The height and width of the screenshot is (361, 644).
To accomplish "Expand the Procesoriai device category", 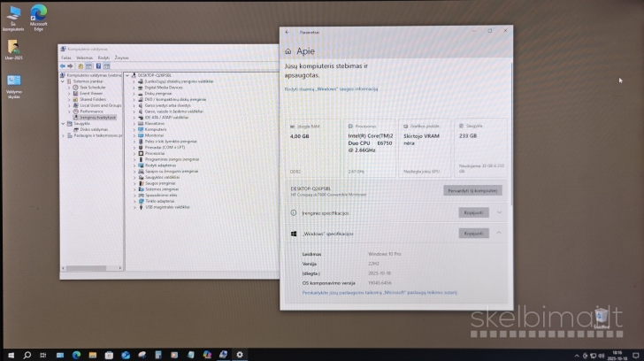I will click(x=134, y=152).
